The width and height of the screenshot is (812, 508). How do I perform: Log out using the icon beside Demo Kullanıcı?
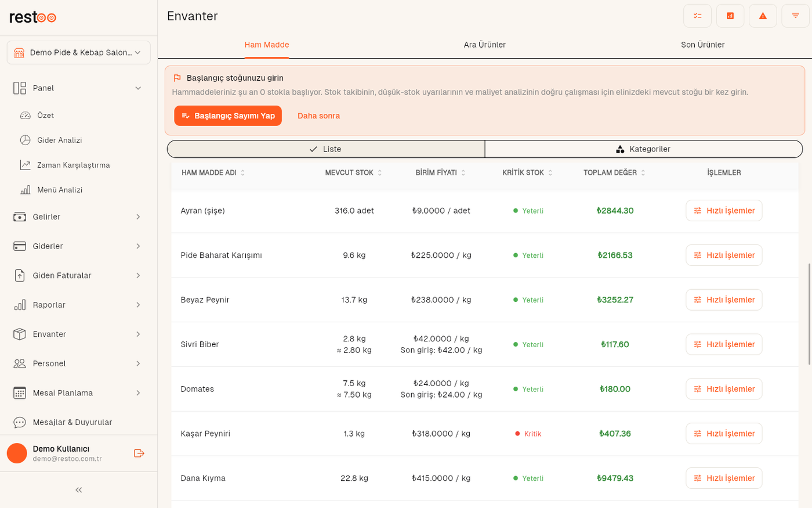coord(139,453)
